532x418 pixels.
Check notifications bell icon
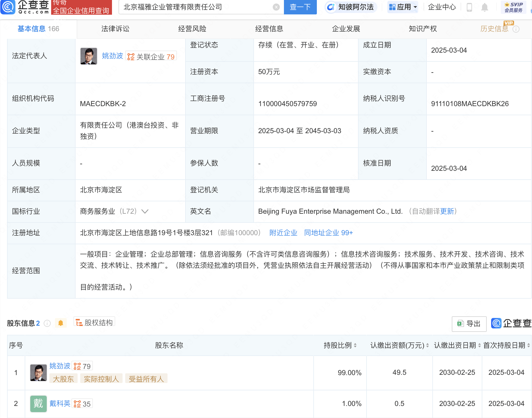pos(485,7)
